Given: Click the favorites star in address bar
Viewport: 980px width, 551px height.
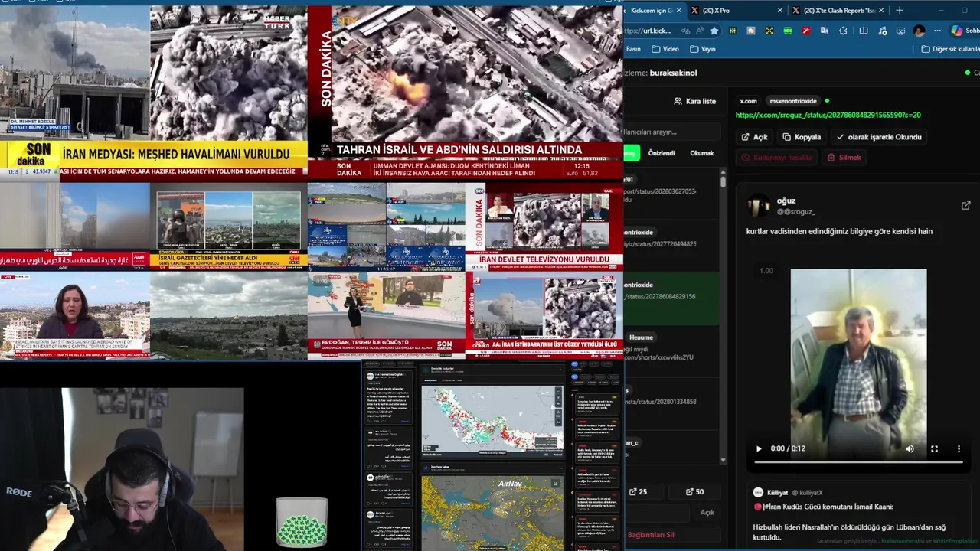Looking at the screenshot, I should tap(714, 31).
